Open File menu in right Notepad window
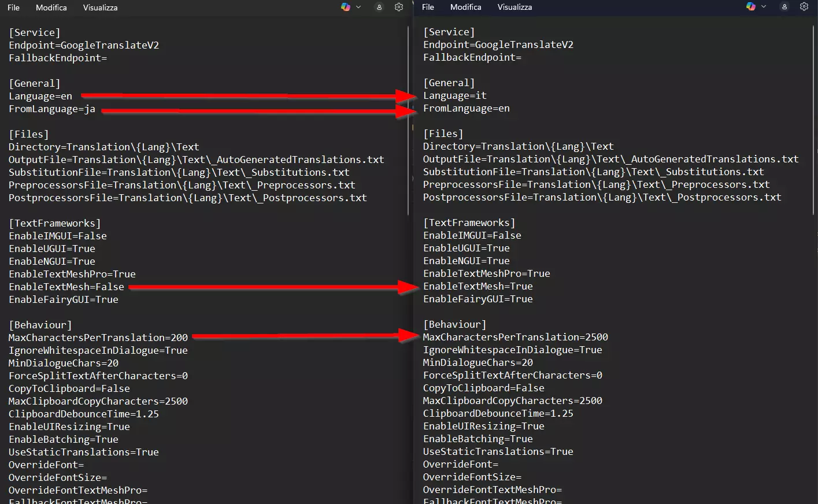The height and width of the screenshot is (504, 818). click(x=428, y=7)
